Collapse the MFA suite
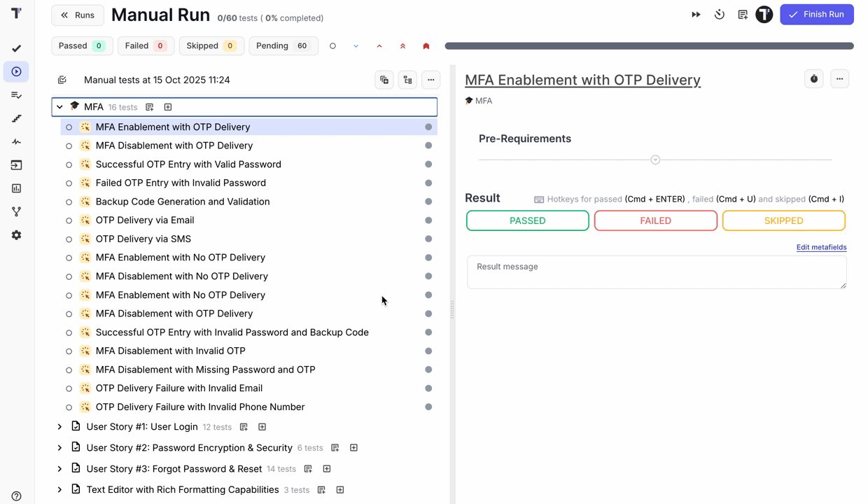 tap(59, 107)
